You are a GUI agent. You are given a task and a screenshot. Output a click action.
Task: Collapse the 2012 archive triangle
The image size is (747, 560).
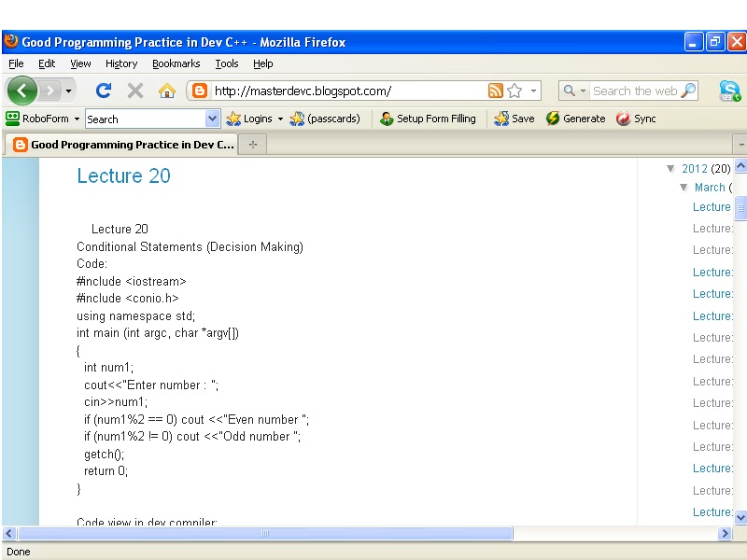(x=670, y=169)
